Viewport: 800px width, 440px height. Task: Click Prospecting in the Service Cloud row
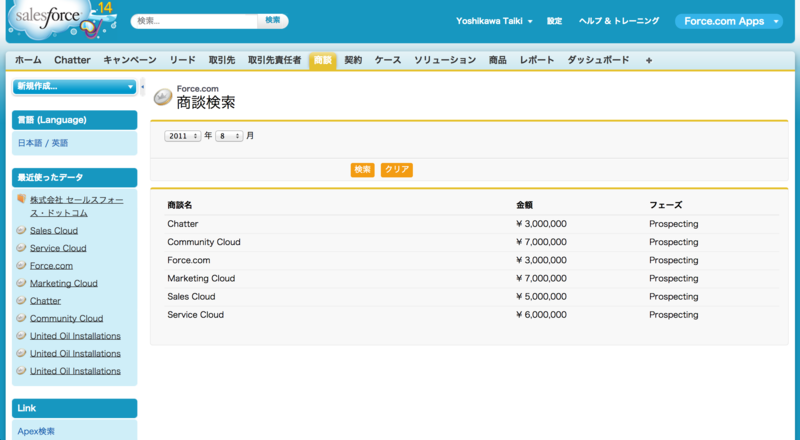(673, 315)
